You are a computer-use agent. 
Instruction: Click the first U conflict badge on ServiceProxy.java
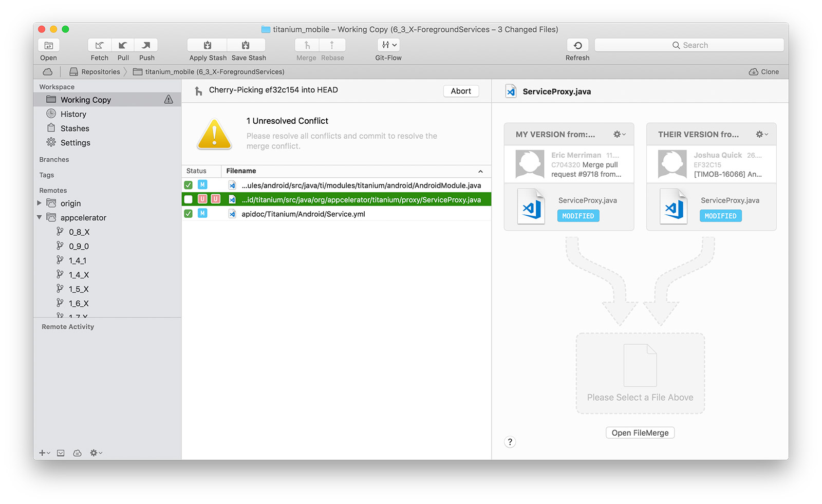pos(202,199)
